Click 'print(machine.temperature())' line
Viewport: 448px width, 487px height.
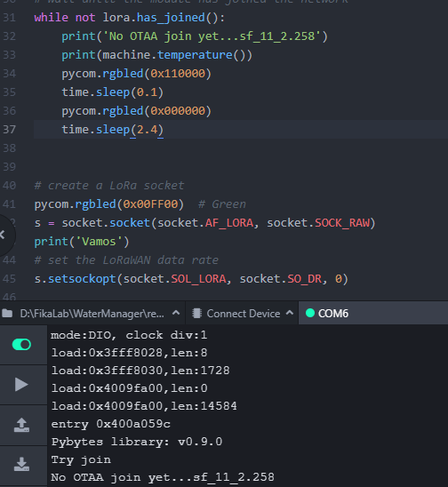click(x=157, y=55)
